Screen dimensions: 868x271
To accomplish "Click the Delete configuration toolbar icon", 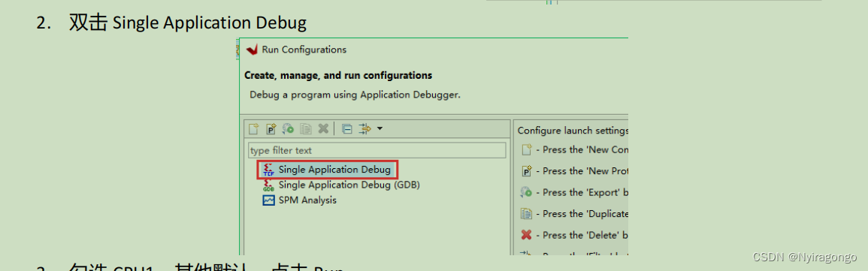I will coord(323,129).
